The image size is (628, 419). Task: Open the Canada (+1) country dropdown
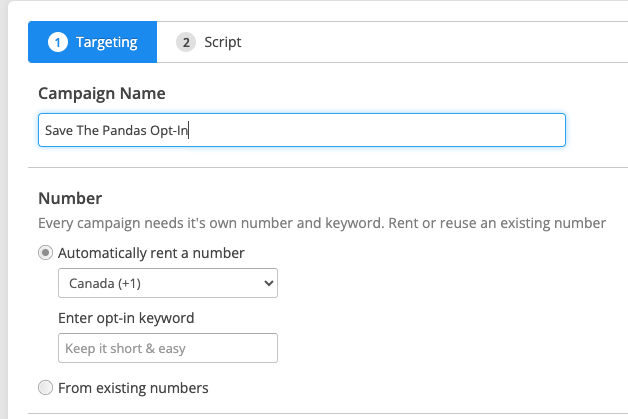click(x=168, y=283)
